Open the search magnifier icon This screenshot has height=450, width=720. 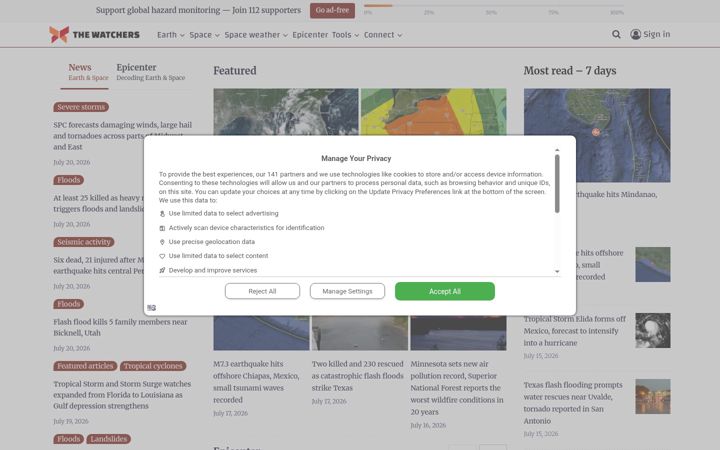click(616, 34)
